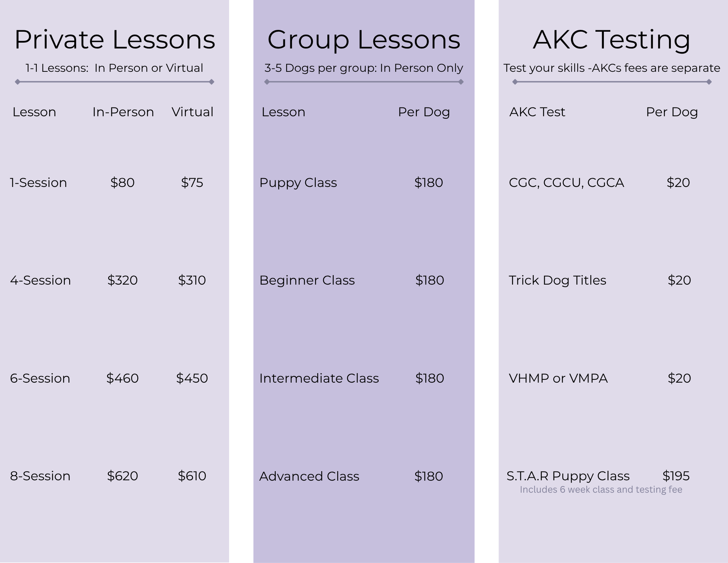Select the Trick Dog Titles entry
728x563 pixels.
click(557, 281)
